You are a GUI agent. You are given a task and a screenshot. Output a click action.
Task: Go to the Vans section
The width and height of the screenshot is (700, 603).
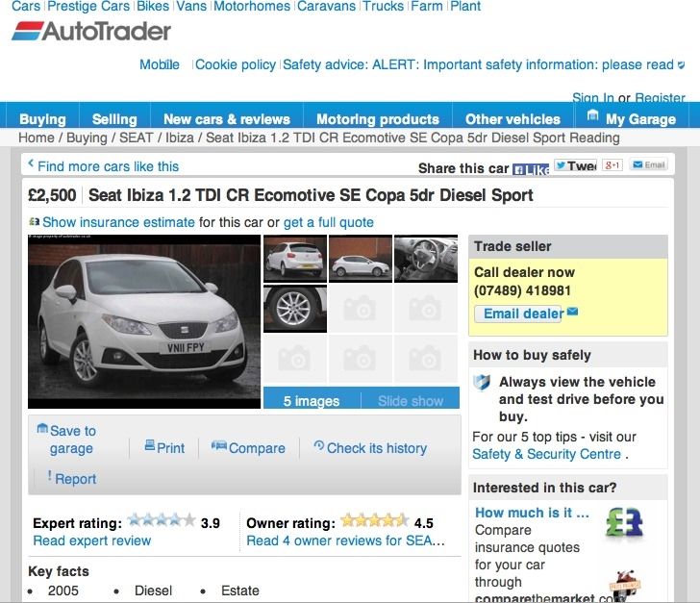click(x=191, y=7)
